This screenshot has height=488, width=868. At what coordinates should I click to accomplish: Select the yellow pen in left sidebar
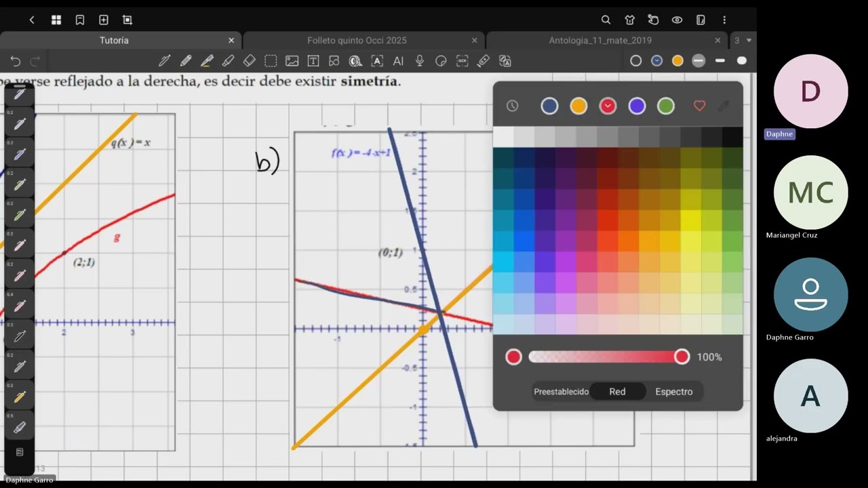(20, 397)
